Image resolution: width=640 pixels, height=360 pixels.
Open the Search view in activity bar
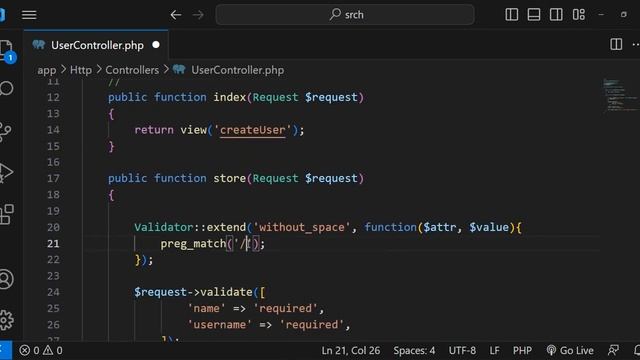[6, 89]
